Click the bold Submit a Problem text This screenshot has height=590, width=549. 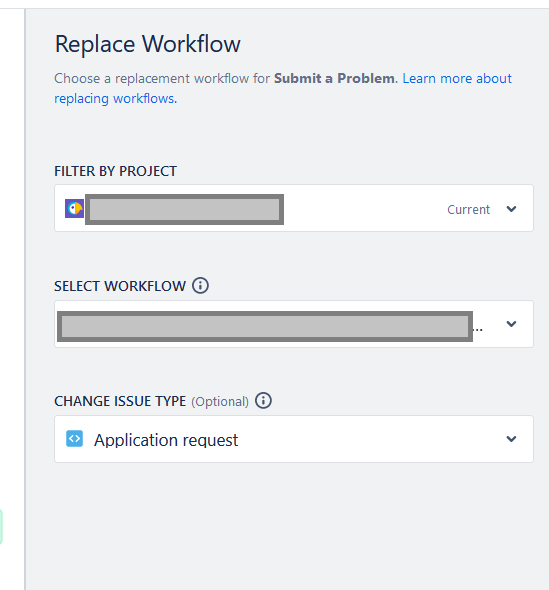tap(334, 79)
